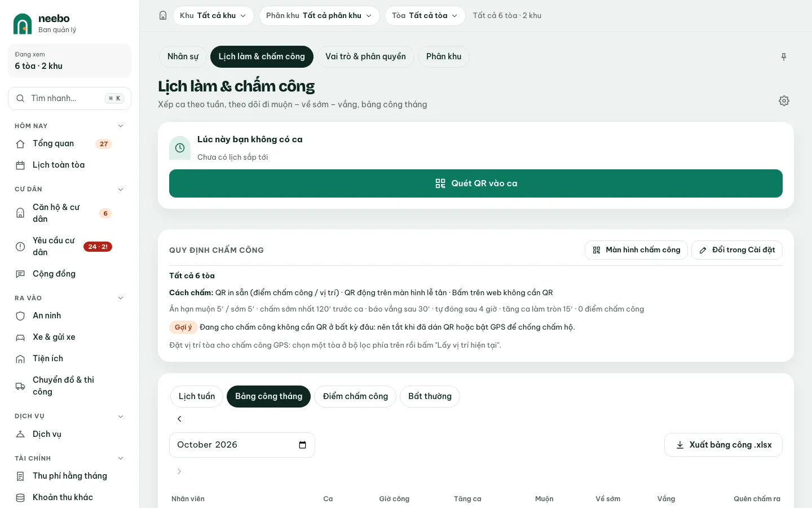Export via Xuất bảng công .xlsx
Viewport: 812px width, 508px height.
[x=723, y=445]
